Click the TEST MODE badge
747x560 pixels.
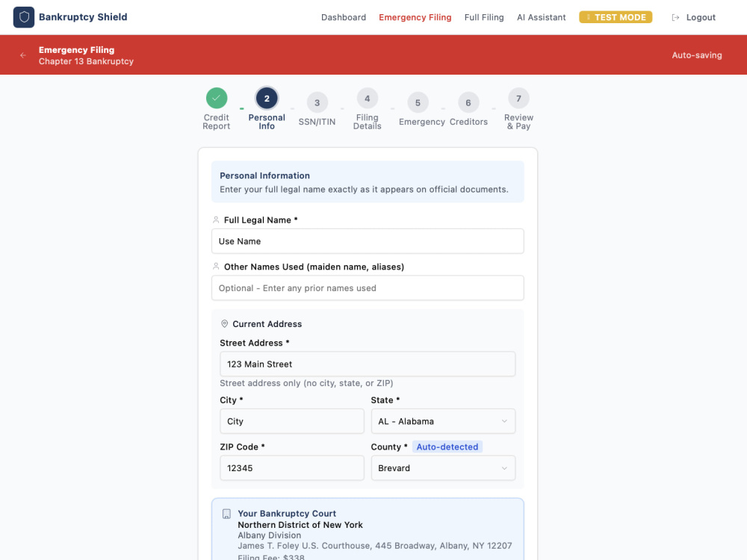pos(616,17)
